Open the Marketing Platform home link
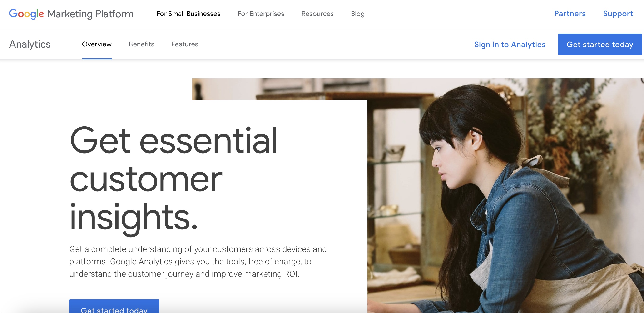This screenshot has height=313, width=644. pyautogui.click(x=90, y=14)
